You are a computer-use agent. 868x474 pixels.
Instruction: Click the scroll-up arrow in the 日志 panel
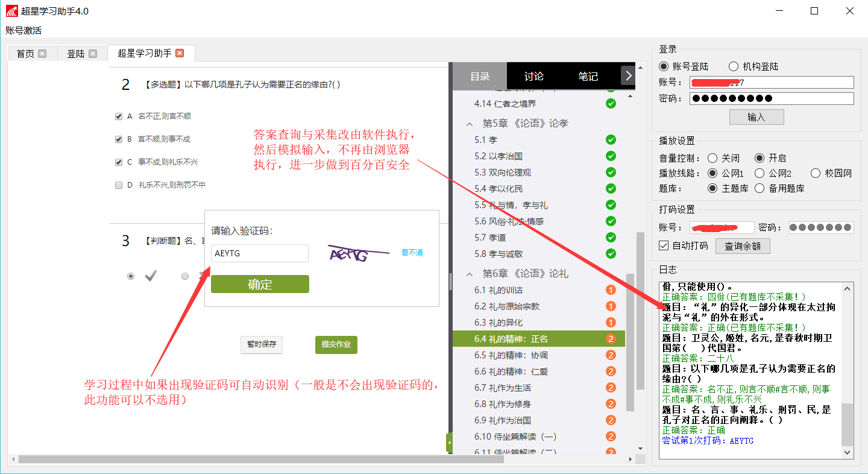point(847,288)
